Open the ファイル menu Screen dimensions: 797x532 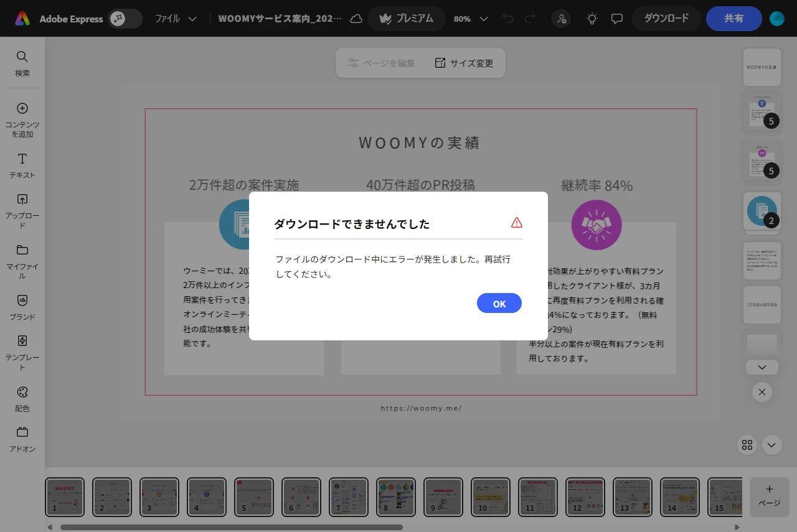pyautogui.click(x=176, y=19)
